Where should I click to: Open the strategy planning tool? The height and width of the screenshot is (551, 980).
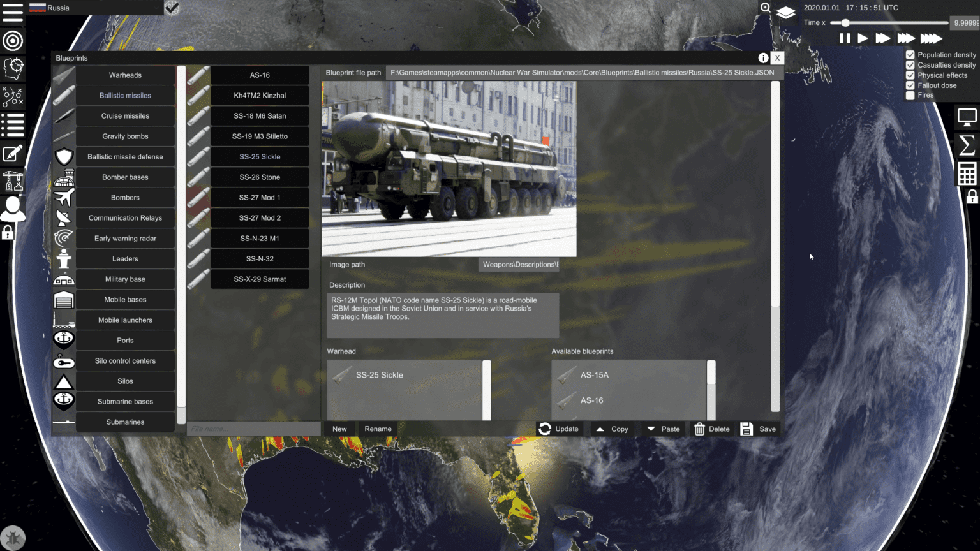click(13, 96)
